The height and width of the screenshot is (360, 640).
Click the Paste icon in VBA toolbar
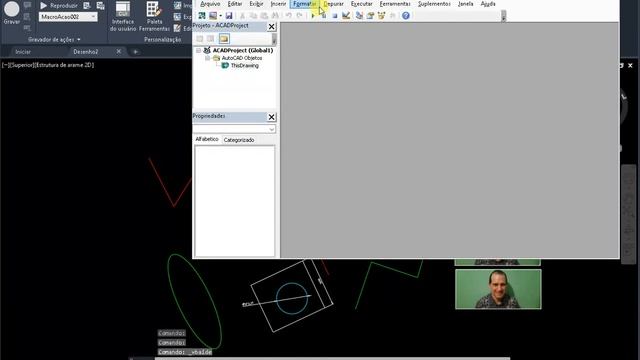264,16
